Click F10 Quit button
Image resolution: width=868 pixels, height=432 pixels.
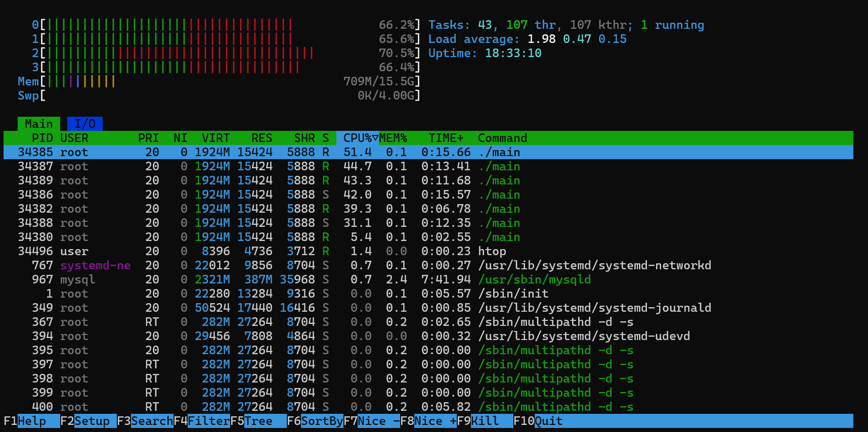coord(538,421)
